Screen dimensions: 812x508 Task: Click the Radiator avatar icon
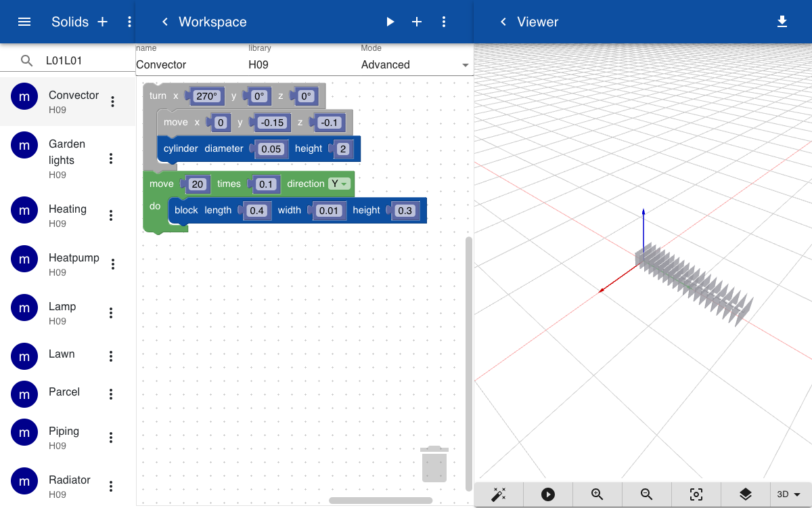[x=24, y=481]
